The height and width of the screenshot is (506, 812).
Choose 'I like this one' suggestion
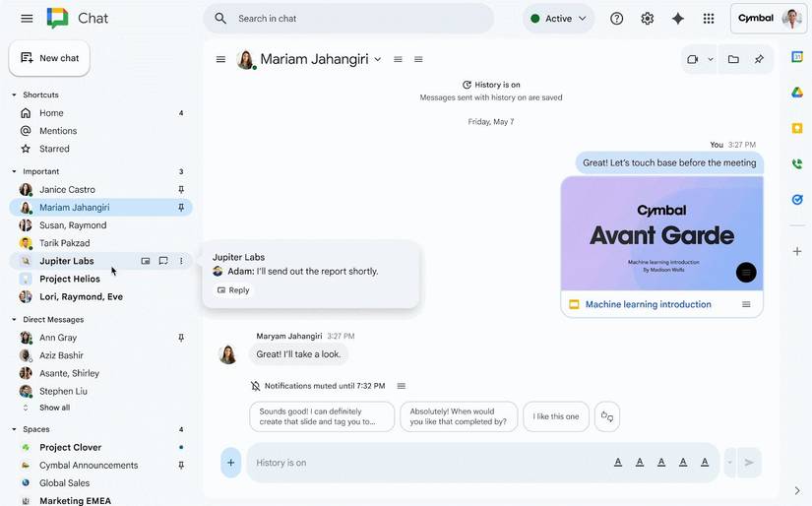coord(556,416)
